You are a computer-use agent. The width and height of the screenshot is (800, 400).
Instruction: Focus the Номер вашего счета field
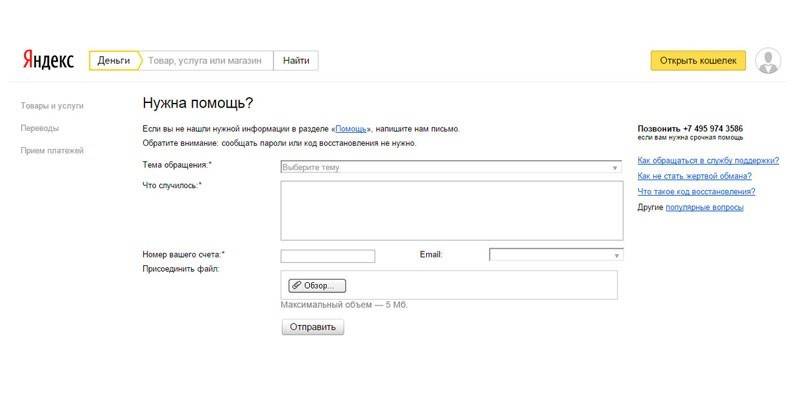click(x=328, y=256)
